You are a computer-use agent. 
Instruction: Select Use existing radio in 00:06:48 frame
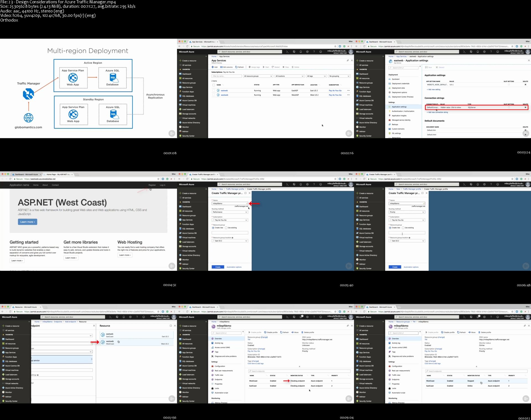403,228
